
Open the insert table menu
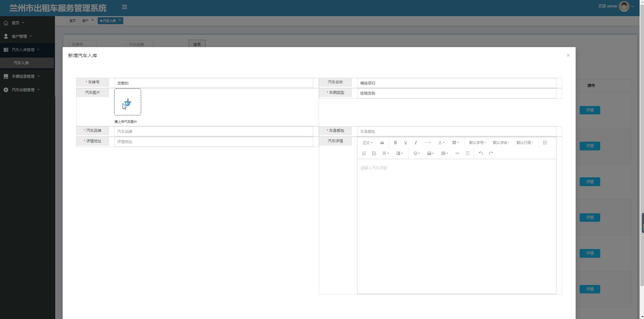coord(445,153)
